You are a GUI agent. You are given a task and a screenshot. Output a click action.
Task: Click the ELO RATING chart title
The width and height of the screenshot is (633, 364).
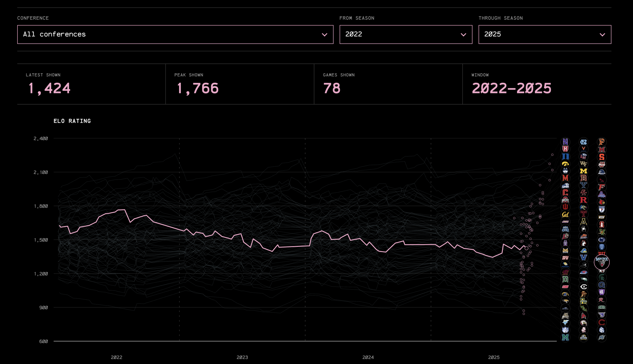[72, 121]
